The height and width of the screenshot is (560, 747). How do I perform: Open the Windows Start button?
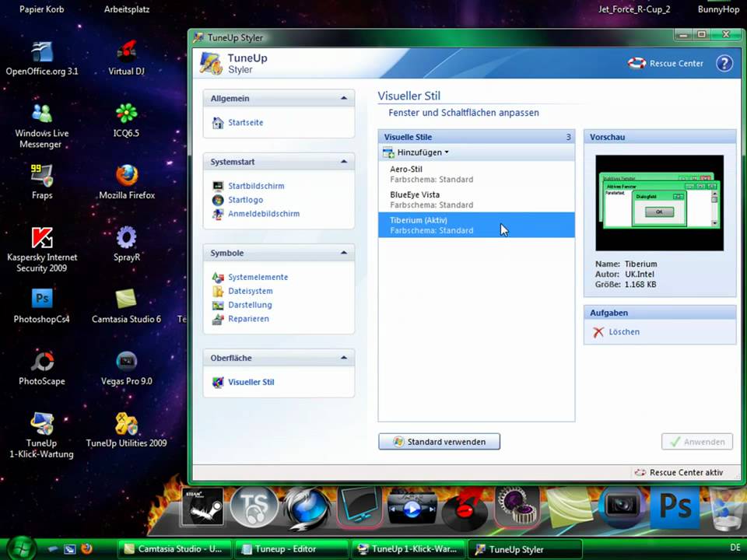pos(20,548)
